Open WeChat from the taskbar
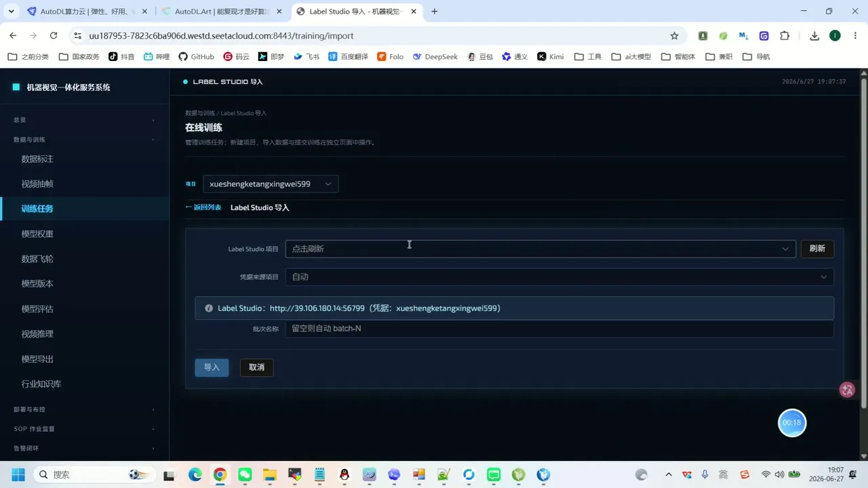Image resolution: width=868 pixels, height=488 pixels. (x=245, y=474)
